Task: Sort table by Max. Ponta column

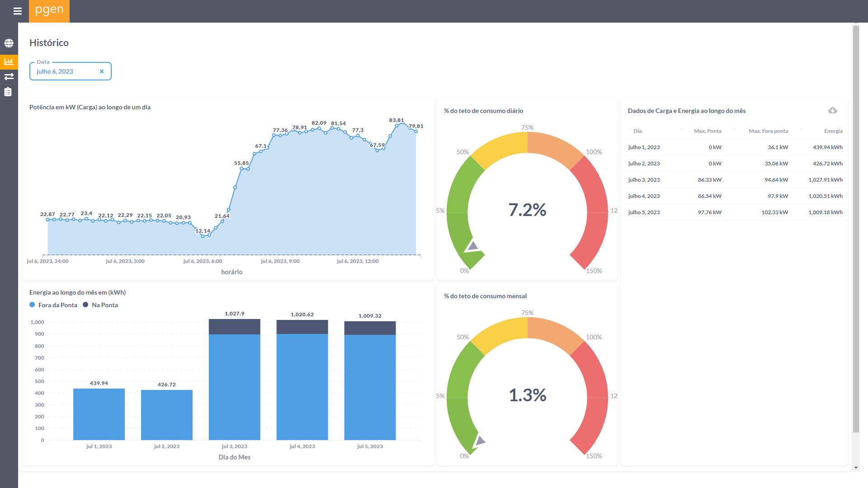Action: coord(708,131)
